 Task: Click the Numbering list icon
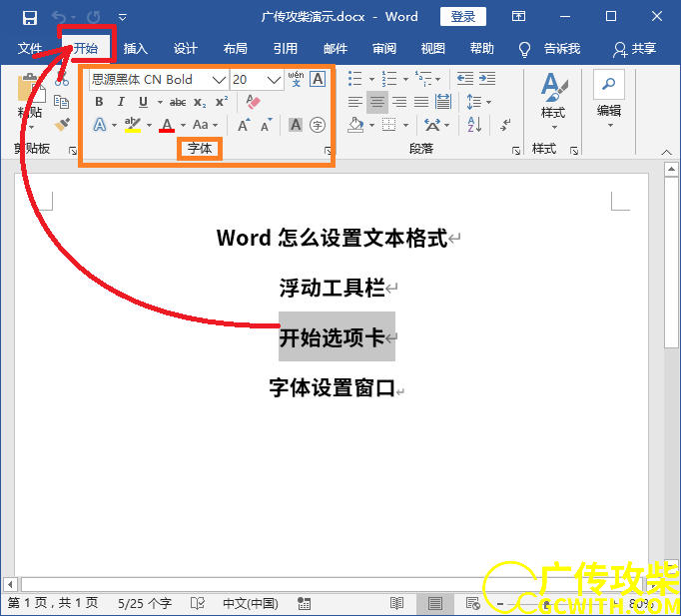[x=389, y=79]
